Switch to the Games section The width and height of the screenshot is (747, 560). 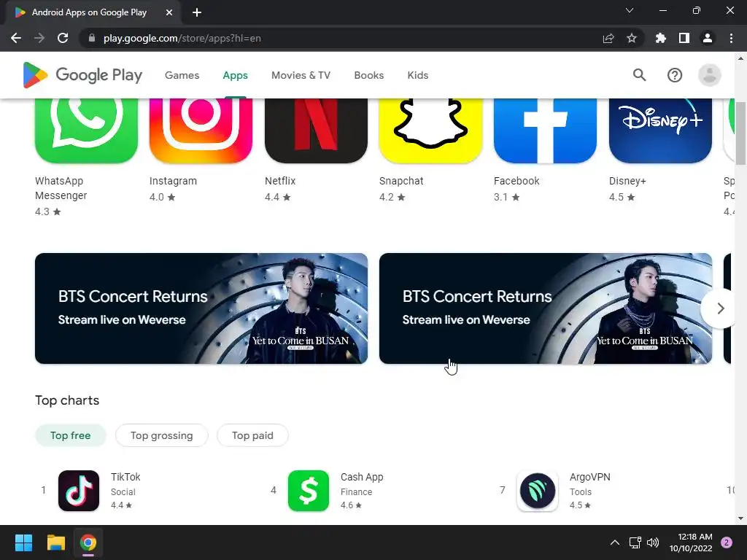[182, 75]
